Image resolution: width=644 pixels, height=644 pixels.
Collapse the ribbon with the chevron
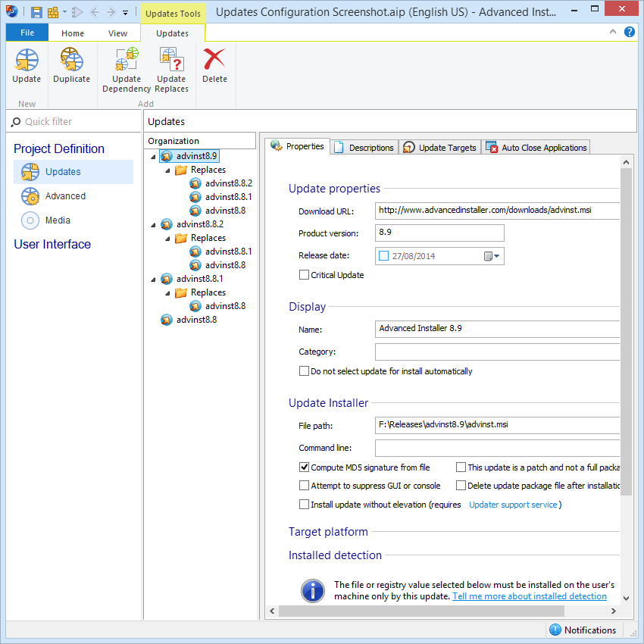[x=613, y=32]
